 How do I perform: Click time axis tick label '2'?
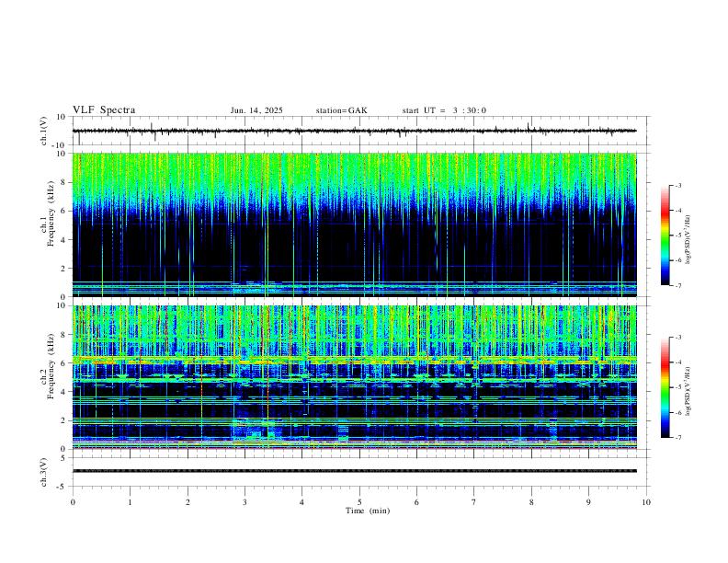188,502
